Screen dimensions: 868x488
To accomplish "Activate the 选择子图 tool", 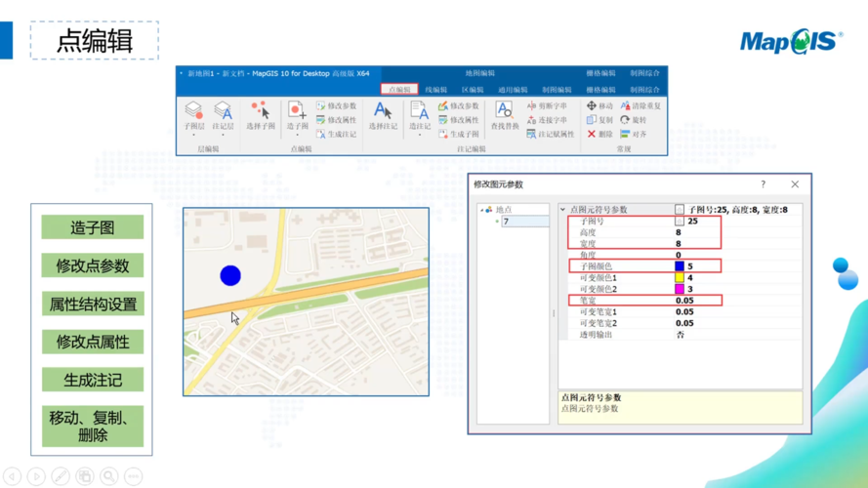I will click(x=260, y=115).
